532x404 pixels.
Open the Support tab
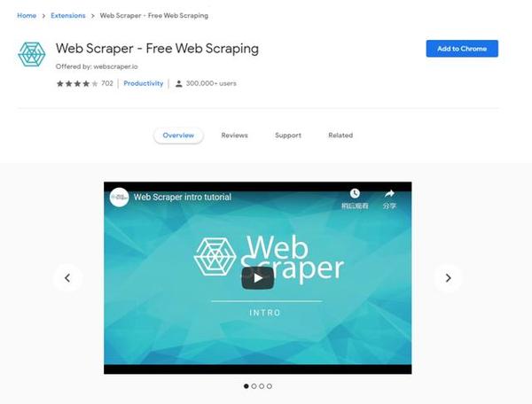(x=288, y=136)
